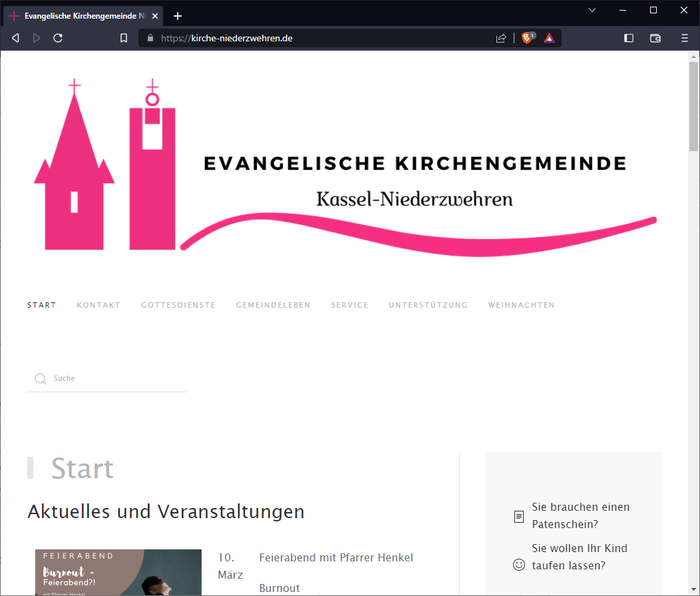Image resolution: width=700 pixels, height=596 pixels.
Task: Open the Feierabend Burnout event thumbnail
Action: coord(118,572)
